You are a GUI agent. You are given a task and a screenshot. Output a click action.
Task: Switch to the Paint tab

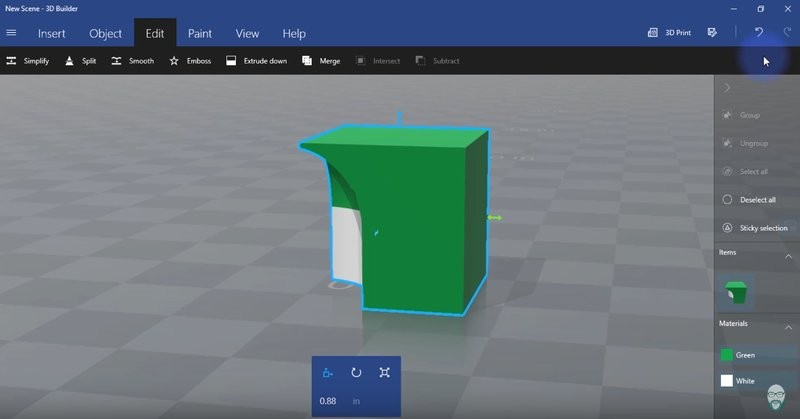click(x=200, y=33)
